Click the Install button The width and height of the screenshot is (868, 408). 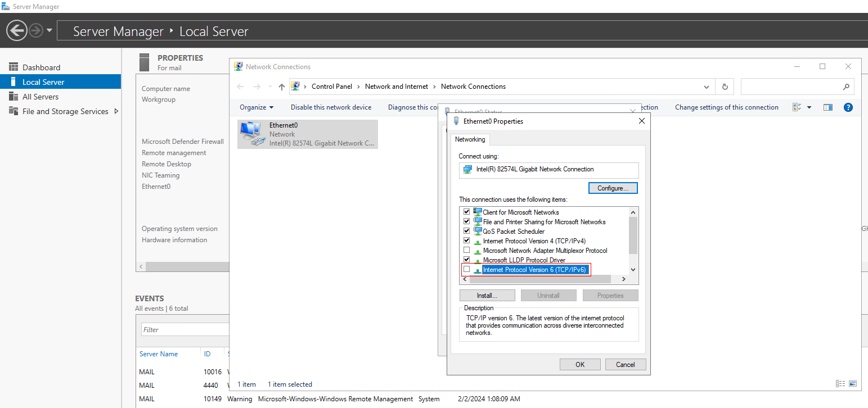pos(487,295)
